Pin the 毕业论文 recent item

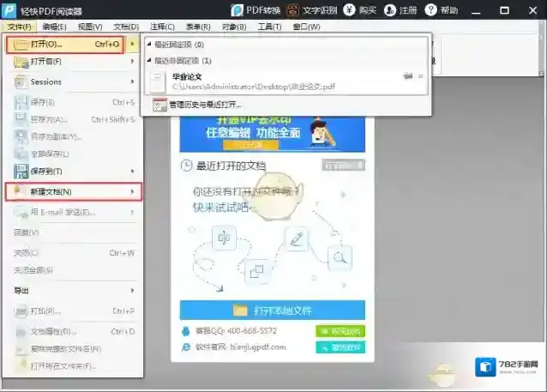(408, 75)
